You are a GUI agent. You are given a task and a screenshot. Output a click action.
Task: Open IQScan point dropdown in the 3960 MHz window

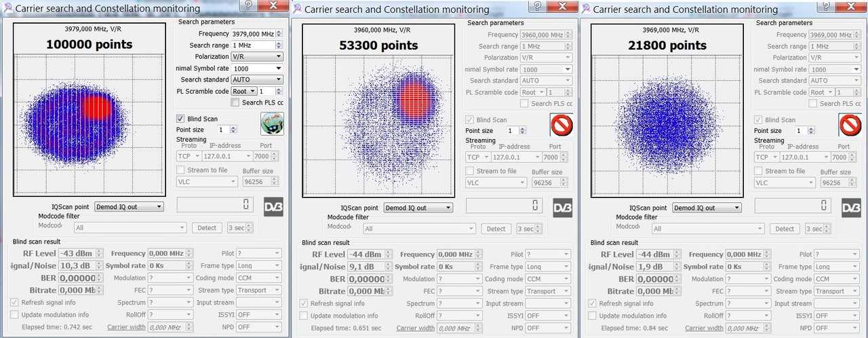418,208
